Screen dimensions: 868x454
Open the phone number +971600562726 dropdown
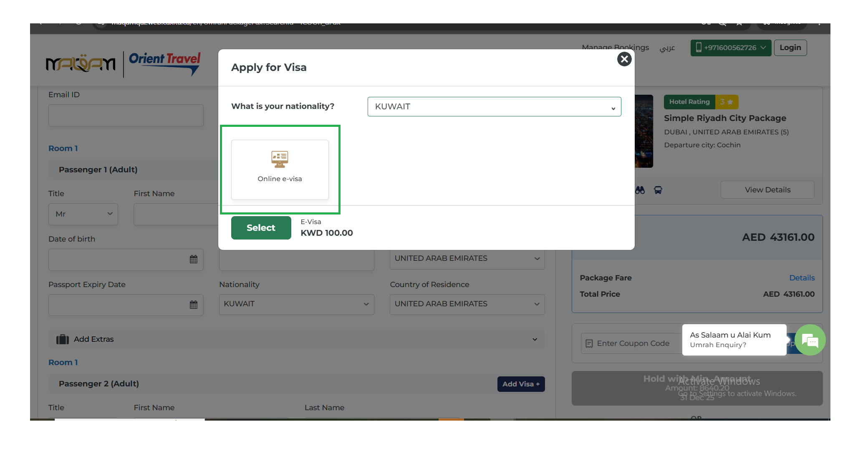[x=730, y=48]
